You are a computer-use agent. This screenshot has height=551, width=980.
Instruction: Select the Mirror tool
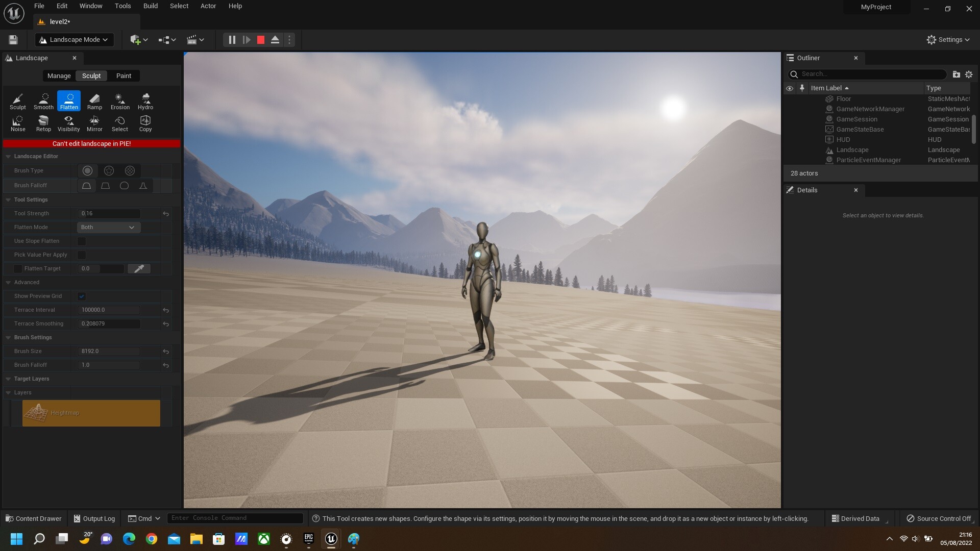coord(94,123)
